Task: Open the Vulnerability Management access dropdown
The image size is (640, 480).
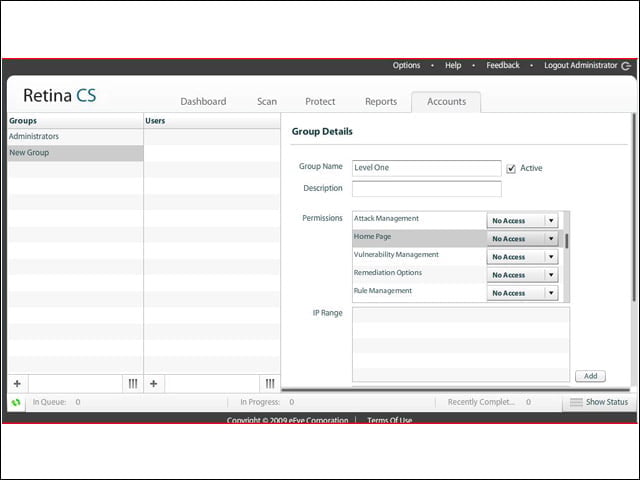Action: coord(522,257)
